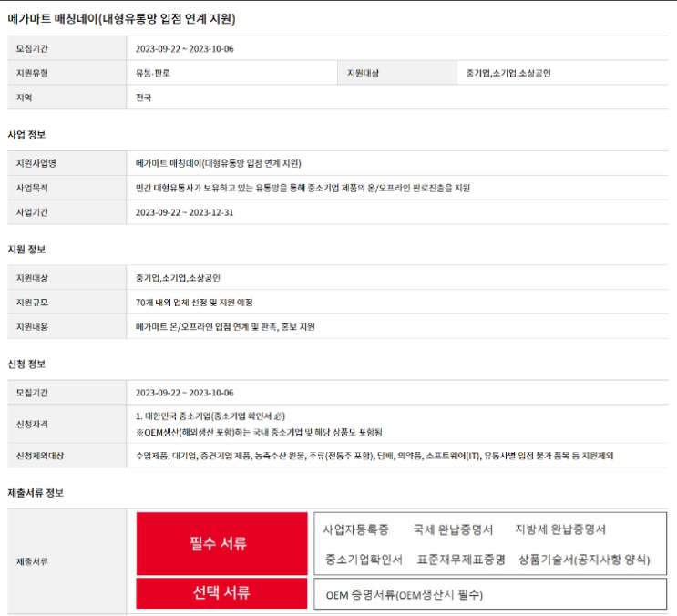Click 메가마트 온/오프라인 입점 연계 text
677x616 pixels.
click(x=225, y=327)
